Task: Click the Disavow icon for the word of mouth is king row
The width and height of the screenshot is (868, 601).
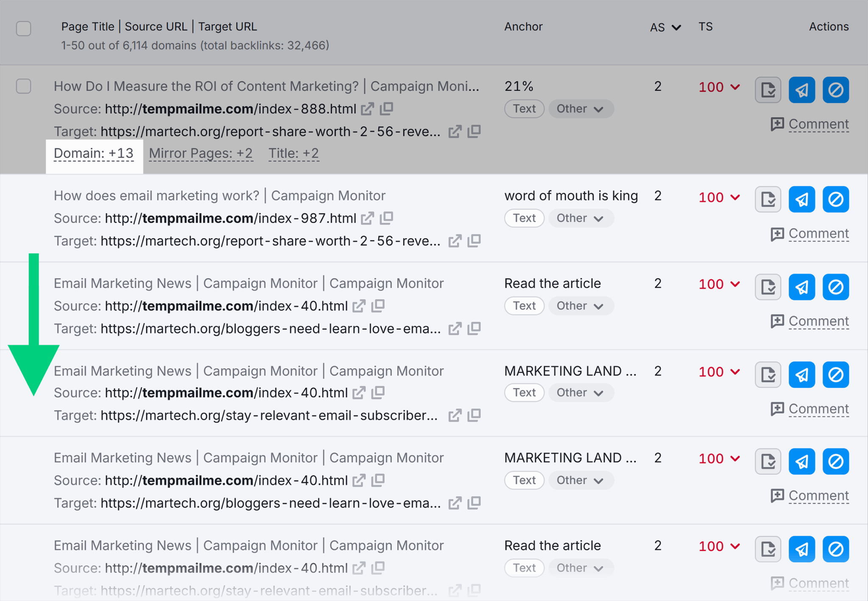Action: click(x=835, y=199)
